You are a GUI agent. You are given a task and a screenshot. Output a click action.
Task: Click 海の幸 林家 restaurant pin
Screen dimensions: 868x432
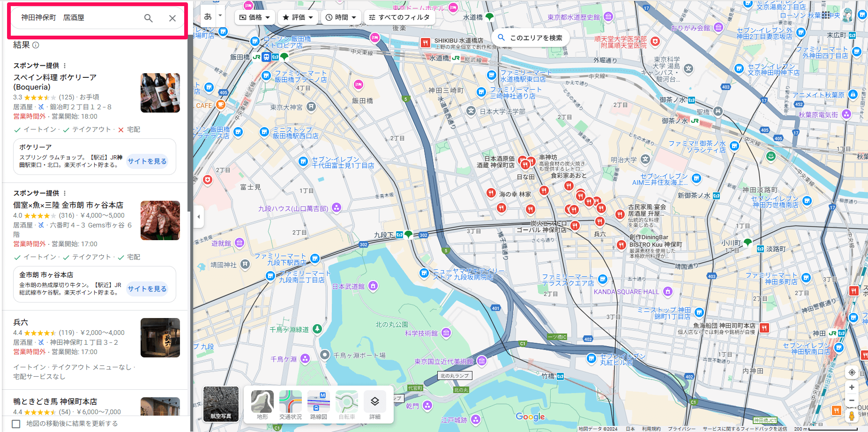tap(491, 193)
